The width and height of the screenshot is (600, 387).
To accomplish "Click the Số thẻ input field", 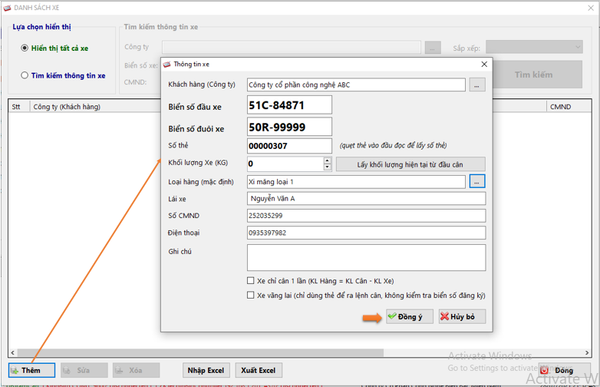I will click(x=289, y=146).
